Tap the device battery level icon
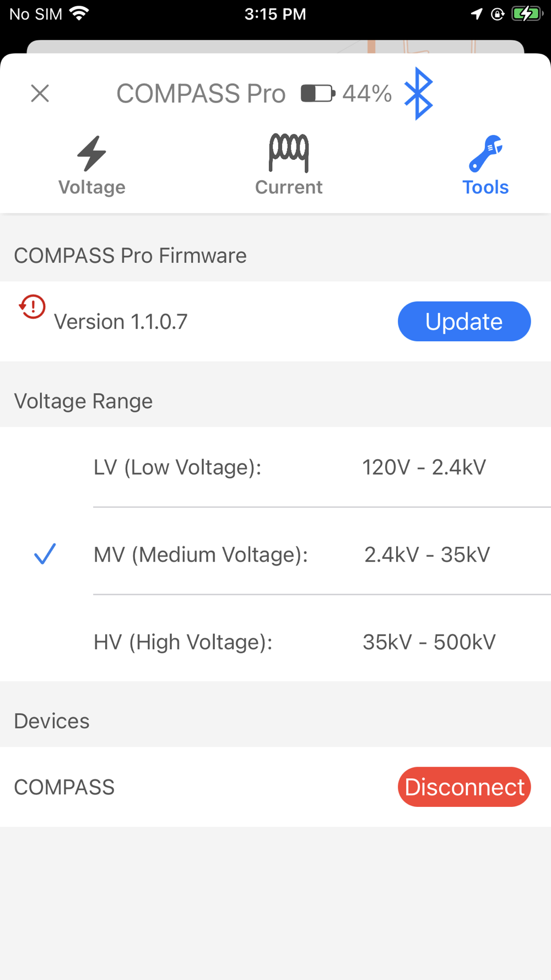Image resolution: width=551 pixels, height=980 pixels. point(318,93)
